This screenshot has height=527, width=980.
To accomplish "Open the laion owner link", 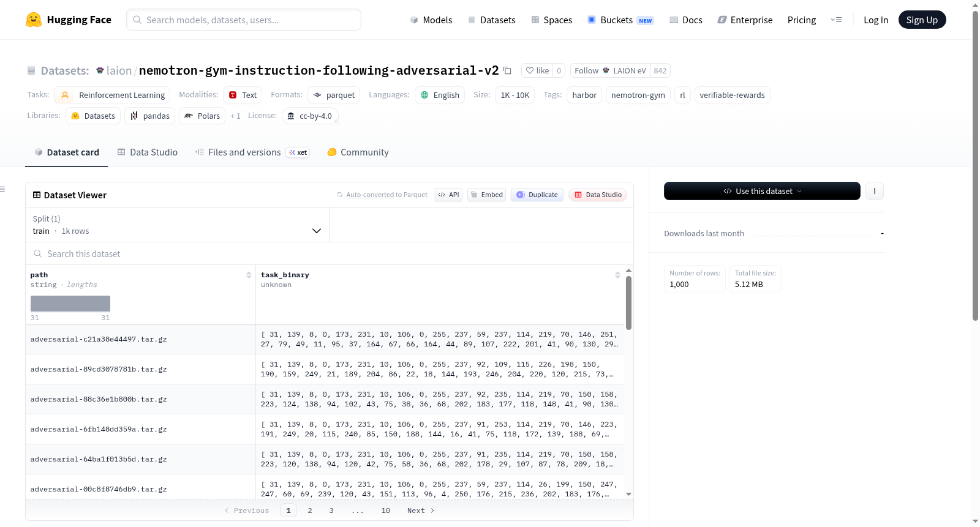I will [119, 70].
